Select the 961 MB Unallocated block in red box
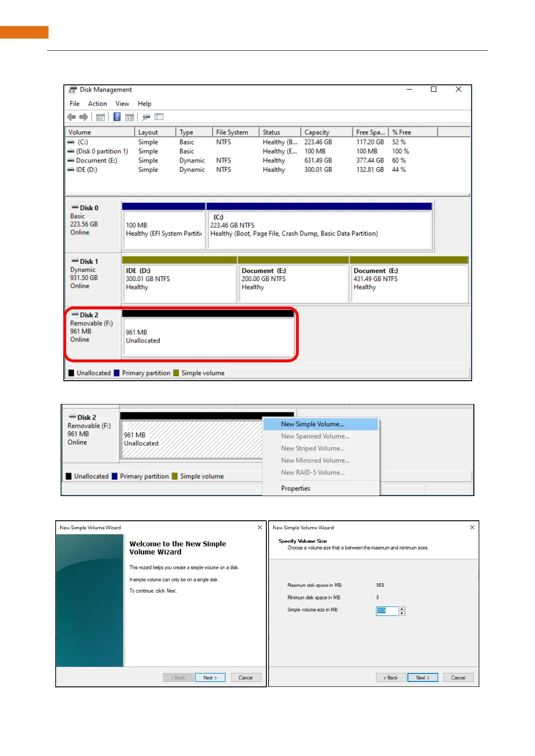Screen dimensions: 535x756 [x=208, y=333]
